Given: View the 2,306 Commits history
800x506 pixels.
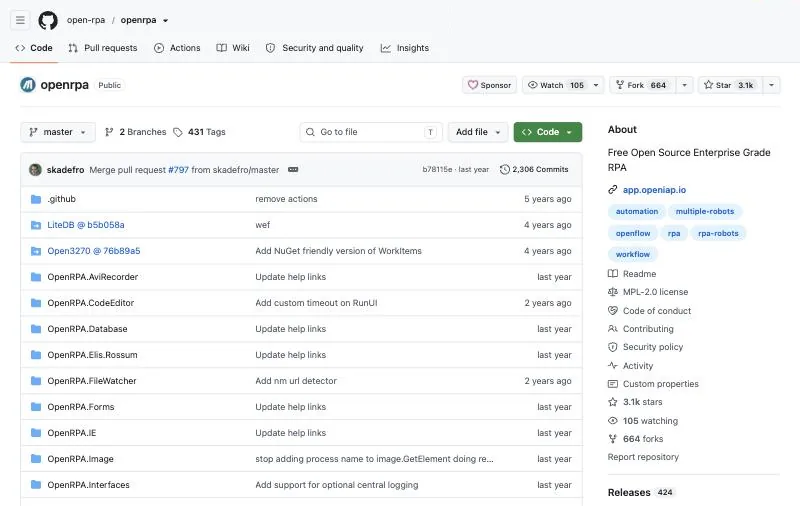Looking at the screenshot, I should pyautogui.click(x=534, y=169).
